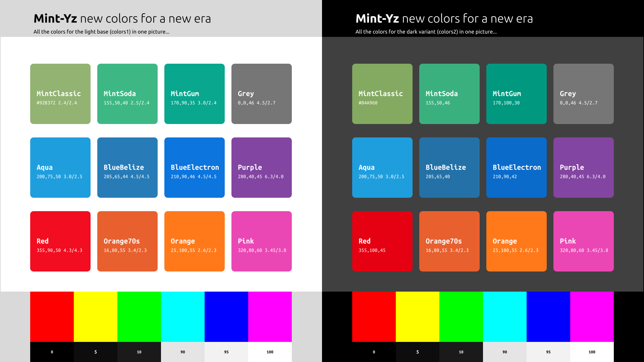Choose the light panel Orange70s swatch
The image size is (644, 362).
point(127,241)
